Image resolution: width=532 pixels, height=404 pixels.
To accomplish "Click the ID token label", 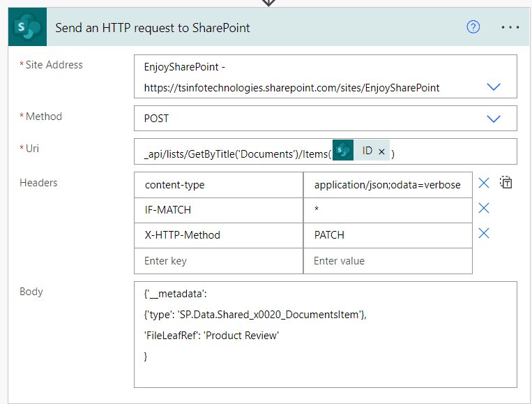I will 367,151.
